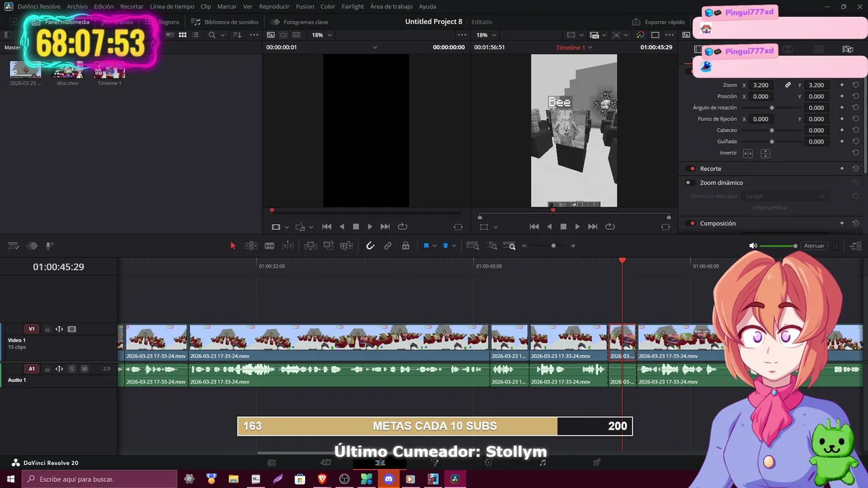Image resolution: width=868 pixels, height=488 pixels.
Task: Open the Ayuda menu
Action: click(427, 6)
